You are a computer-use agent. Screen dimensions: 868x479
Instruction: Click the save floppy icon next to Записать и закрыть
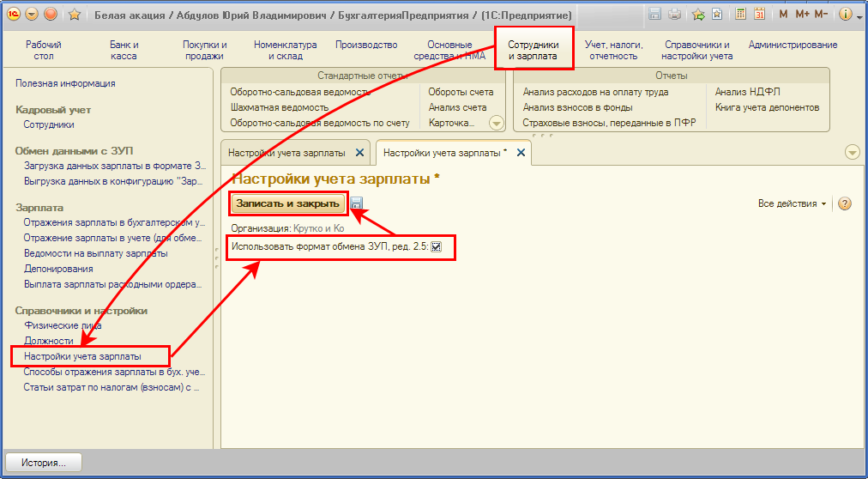pyautogui.click(x=357, y=203)
